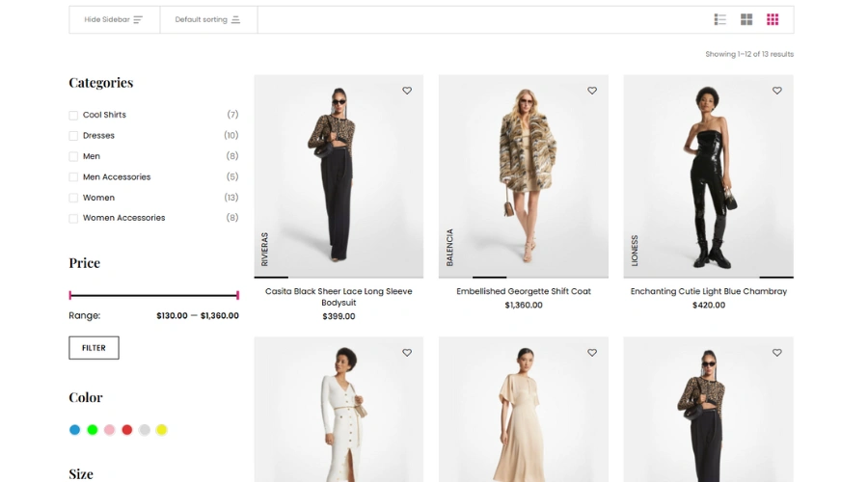Click the Women category count (13)
Image resolution: width=868 pixels, height=482 pixels.
tap(231, 198)
